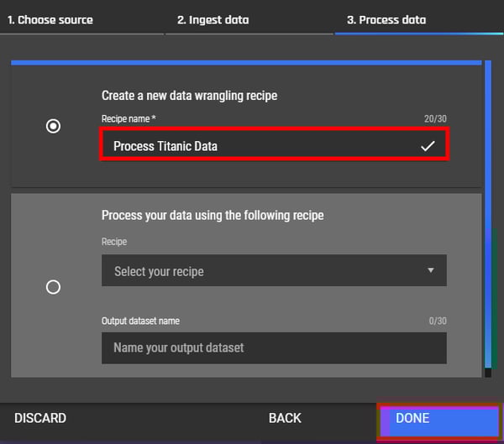The height and width of the screenshot is (444, 504).
Task: Click the 'Create a new data wrangling recipe' heading
Action: point(189,96)
